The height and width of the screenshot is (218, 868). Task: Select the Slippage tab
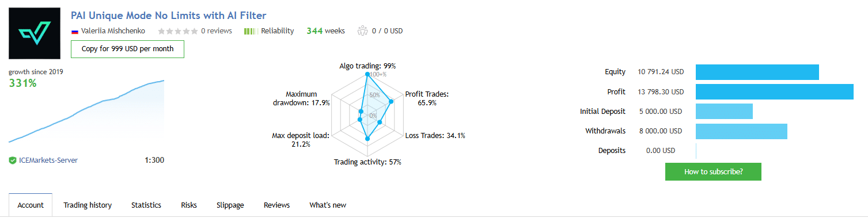coord(230,205)
